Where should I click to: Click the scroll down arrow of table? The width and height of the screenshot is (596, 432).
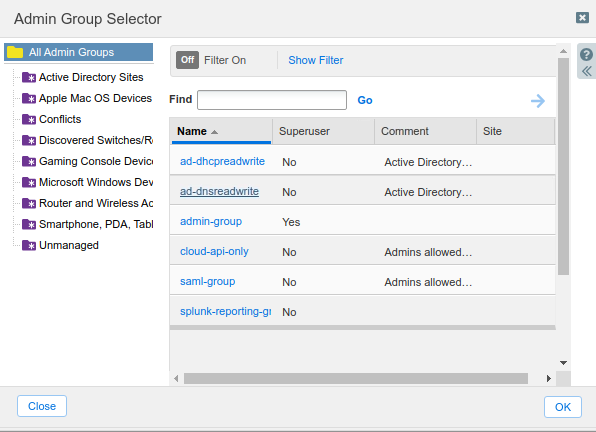[563, 363]
